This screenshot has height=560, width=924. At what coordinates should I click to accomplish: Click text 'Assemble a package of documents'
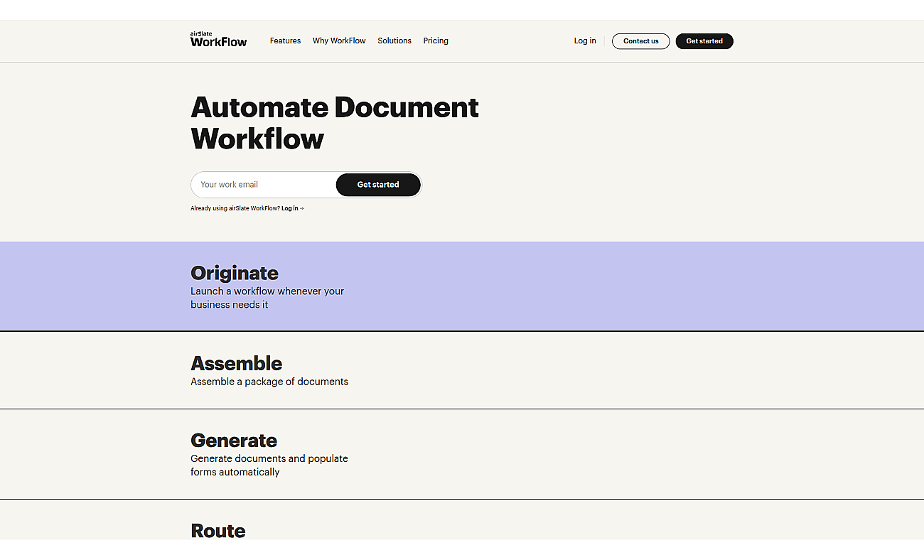[x=269, y=382]
